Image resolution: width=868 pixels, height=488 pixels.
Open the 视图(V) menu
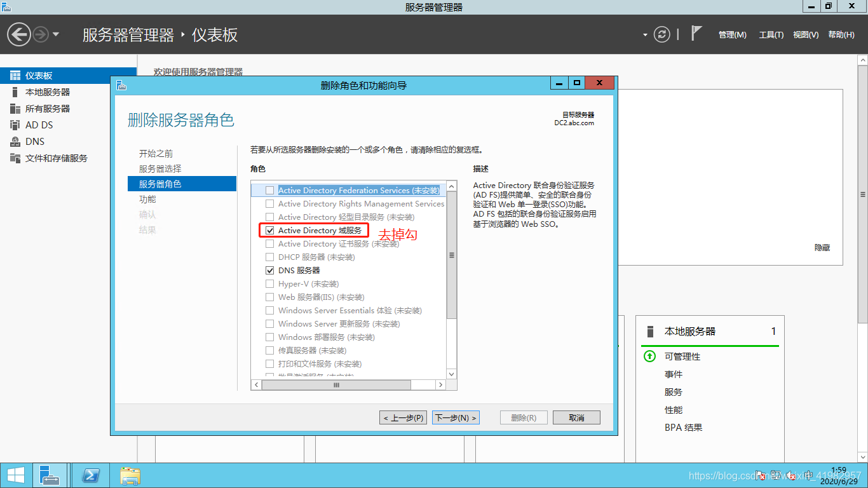coord(806,35)
